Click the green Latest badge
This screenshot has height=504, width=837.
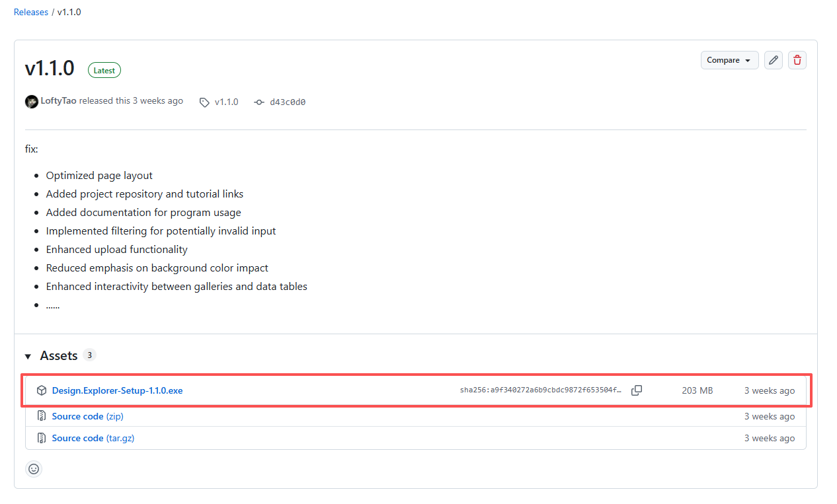point(104,71)
